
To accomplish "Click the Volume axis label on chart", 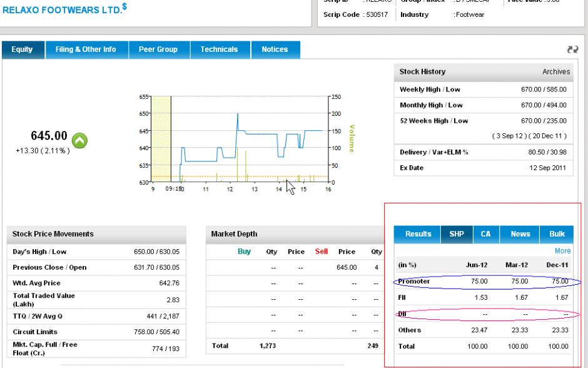I will click(352, 139).
